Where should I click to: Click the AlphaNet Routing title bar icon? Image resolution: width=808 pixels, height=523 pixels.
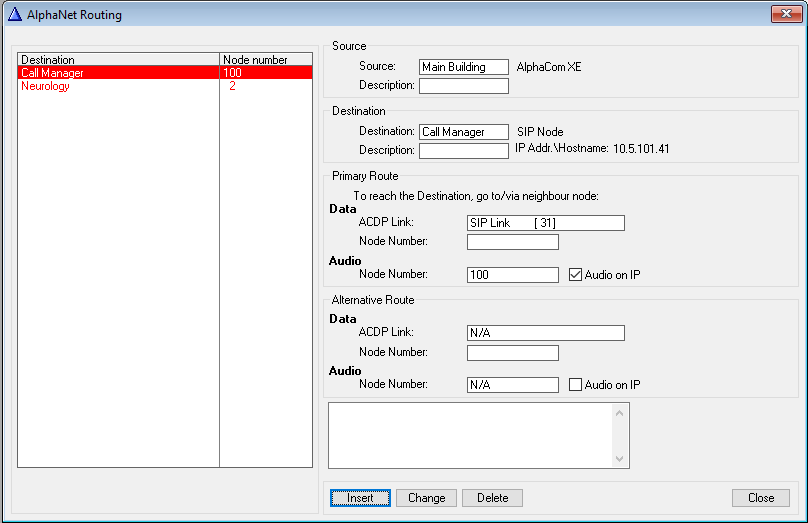point(13,14)
